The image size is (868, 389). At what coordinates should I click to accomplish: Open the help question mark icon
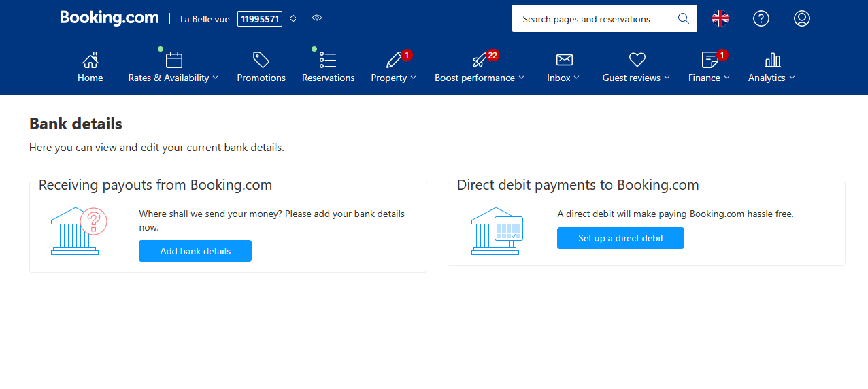point(761,18)
